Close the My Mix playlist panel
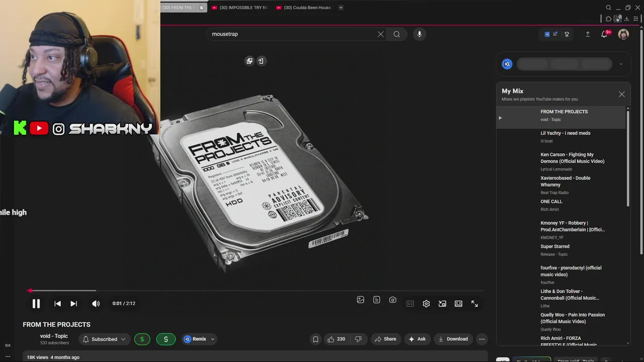The image size is (644, 362). 622,95
